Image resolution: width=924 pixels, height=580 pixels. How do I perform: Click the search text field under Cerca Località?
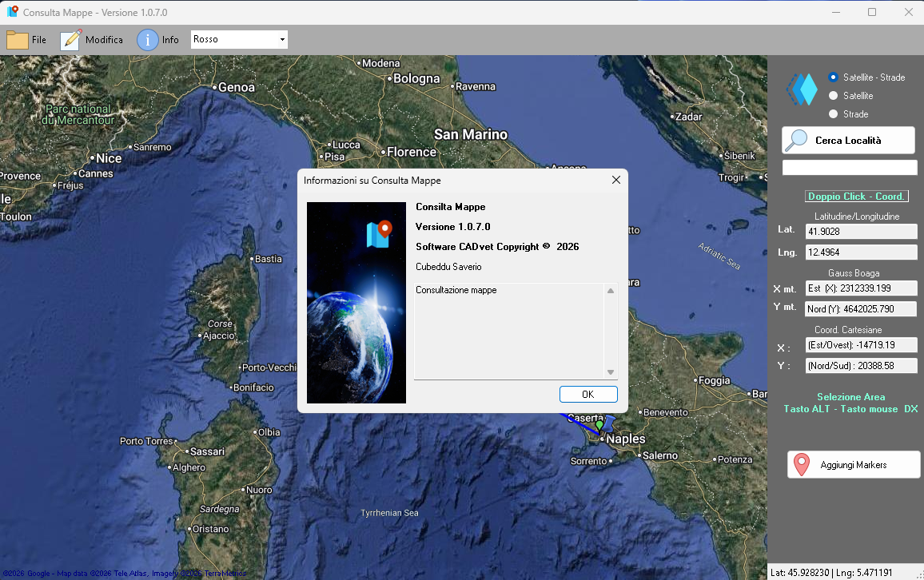(849, 167)
